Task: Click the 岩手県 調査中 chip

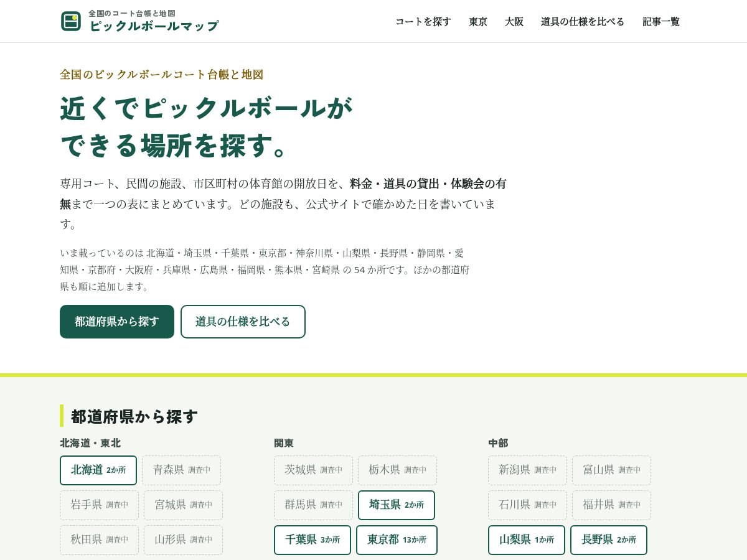Action: click(x=99, y=505)
